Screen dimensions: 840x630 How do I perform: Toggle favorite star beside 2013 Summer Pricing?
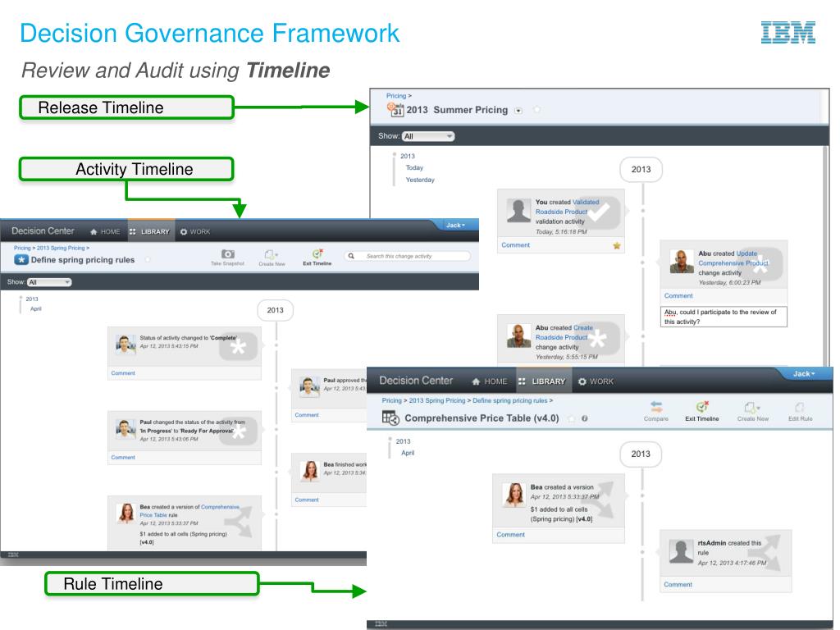click(x=536, y=110)
